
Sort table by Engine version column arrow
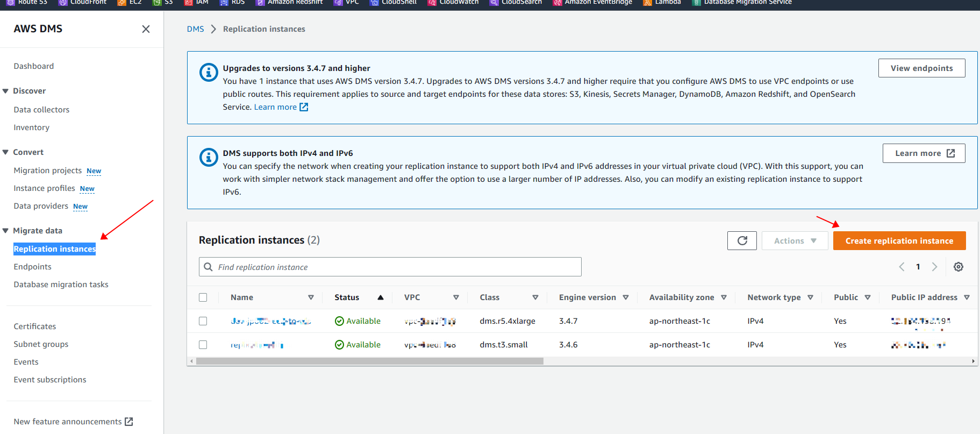click(x=626, y=297)
